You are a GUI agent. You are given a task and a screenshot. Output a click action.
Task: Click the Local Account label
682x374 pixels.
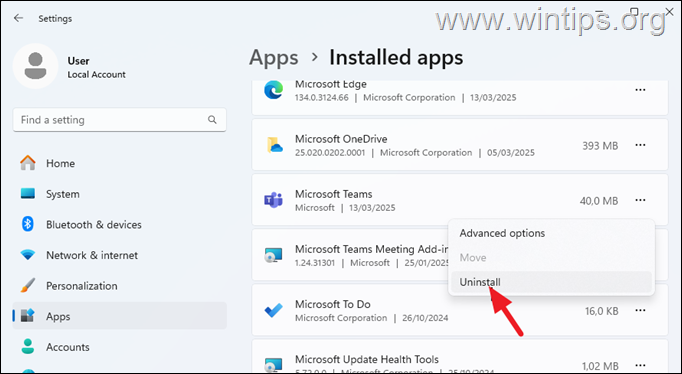click(96, 74)
